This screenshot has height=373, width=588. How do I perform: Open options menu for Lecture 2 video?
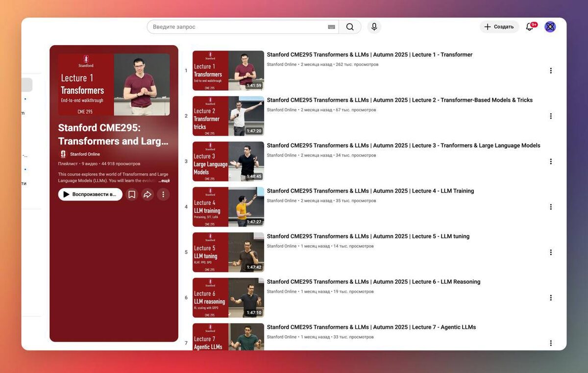pos(551,116)
